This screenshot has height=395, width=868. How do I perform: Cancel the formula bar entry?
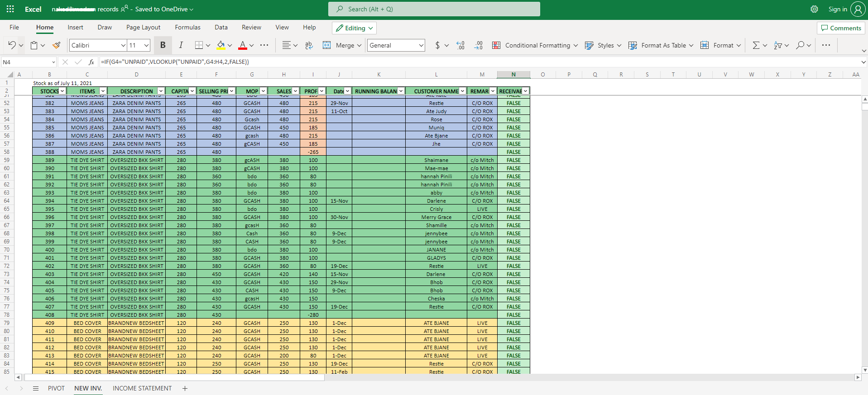[65, 62]
